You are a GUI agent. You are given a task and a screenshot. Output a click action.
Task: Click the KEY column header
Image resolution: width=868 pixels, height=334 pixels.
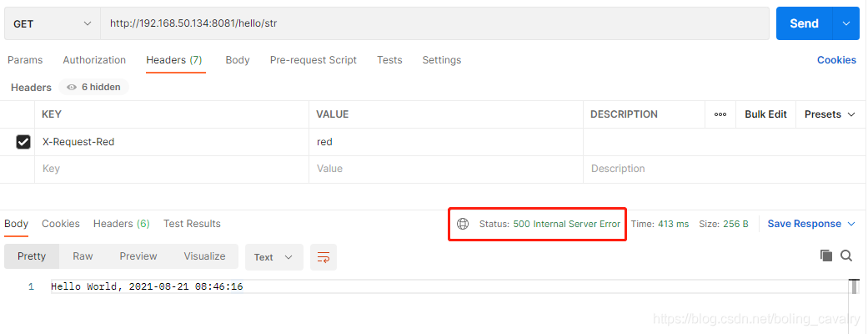[52, 114]
